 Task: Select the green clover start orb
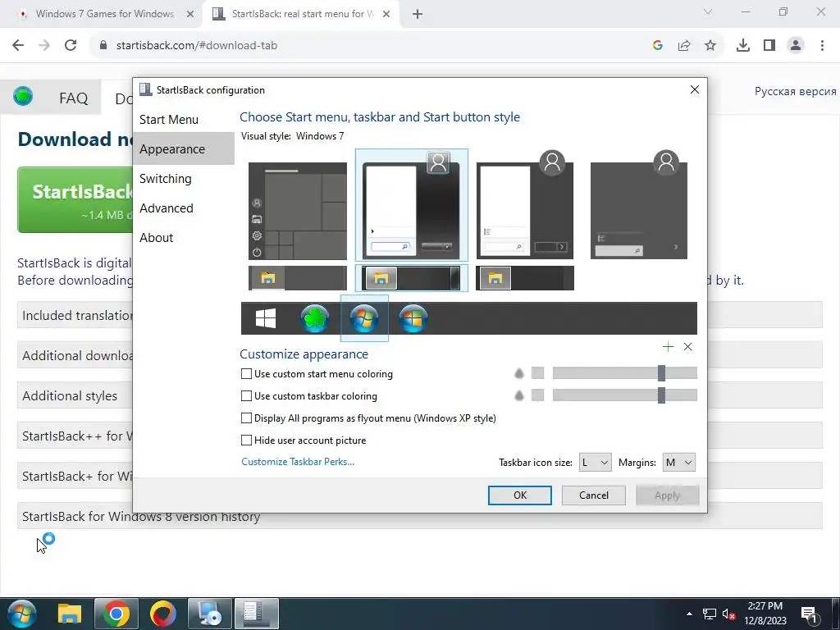315,318
